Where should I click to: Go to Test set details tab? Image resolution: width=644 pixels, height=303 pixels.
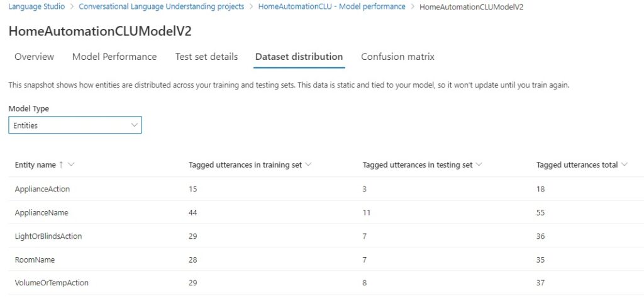pos(206,57)
